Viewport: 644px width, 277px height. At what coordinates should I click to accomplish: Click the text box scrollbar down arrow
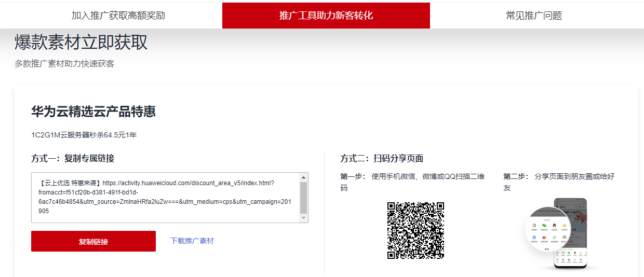click(x=304, y=218)
